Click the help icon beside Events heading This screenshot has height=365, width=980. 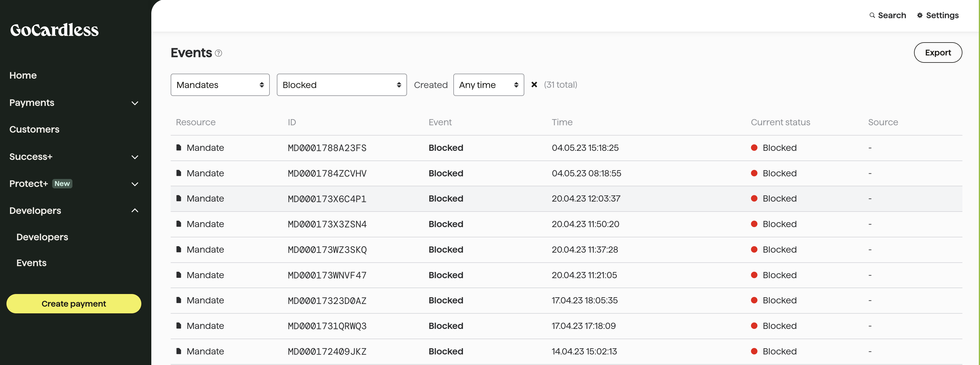[218, 53]
